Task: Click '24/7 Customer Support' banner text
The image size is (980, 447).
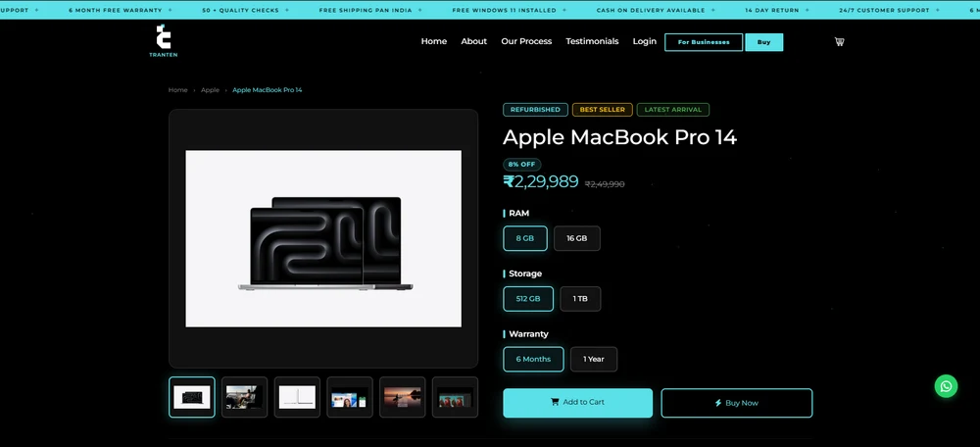Action: click(x=883, y=10)
